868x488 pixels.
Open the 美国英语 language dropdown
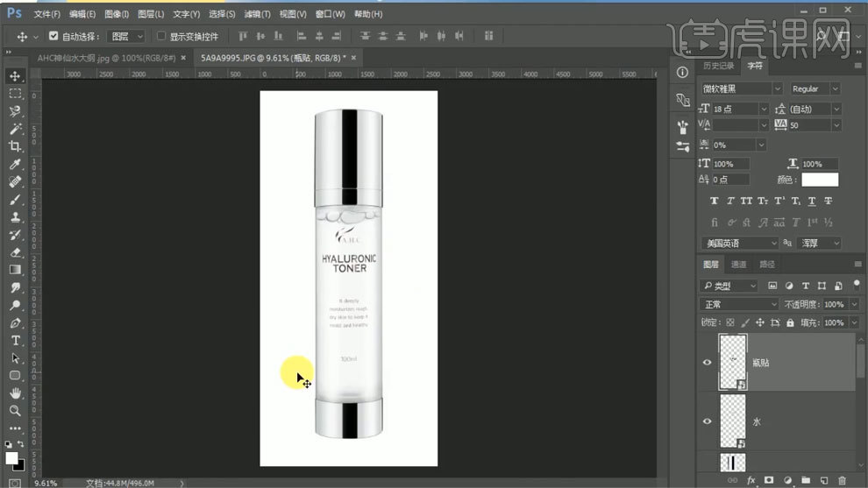pos(740,243)
